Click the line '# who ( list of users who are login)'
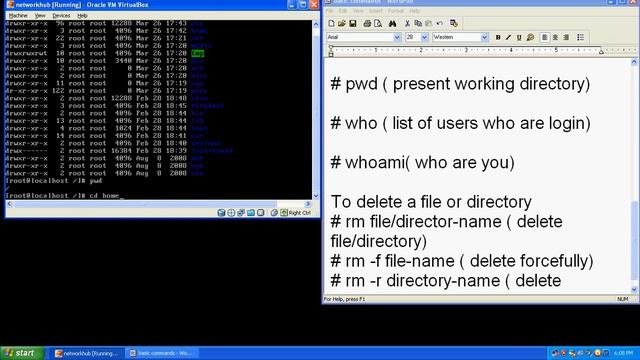This screenshot has width=640, height=360. 460,123
